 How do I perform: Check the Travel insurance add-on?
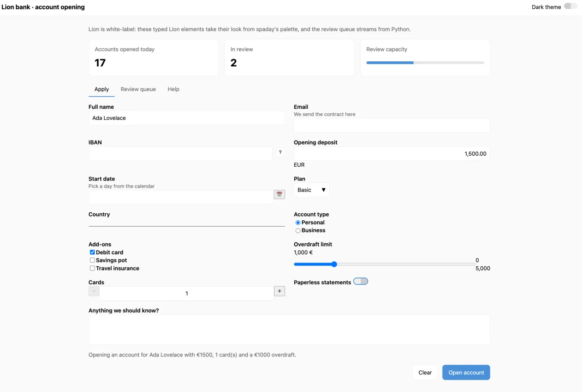pyautogui.click(x=92, y=268)
